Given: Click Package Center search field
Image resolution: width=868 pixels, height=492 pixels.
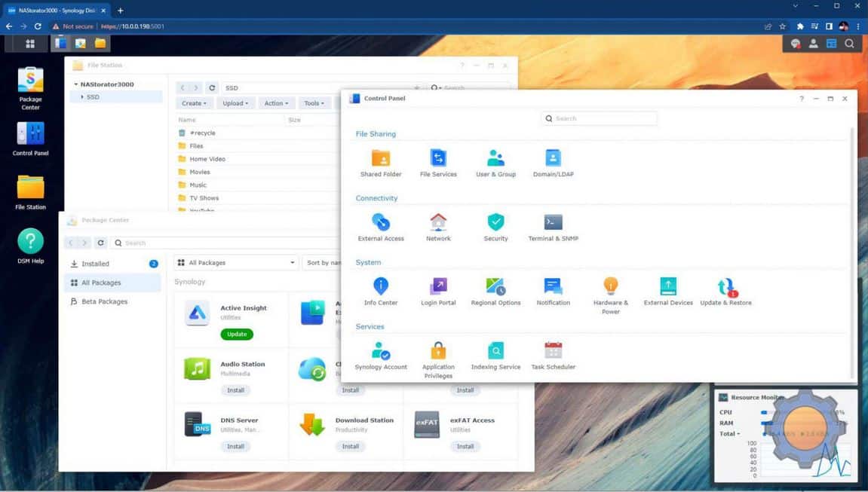Looking at the screenshot, I should 227,243.
